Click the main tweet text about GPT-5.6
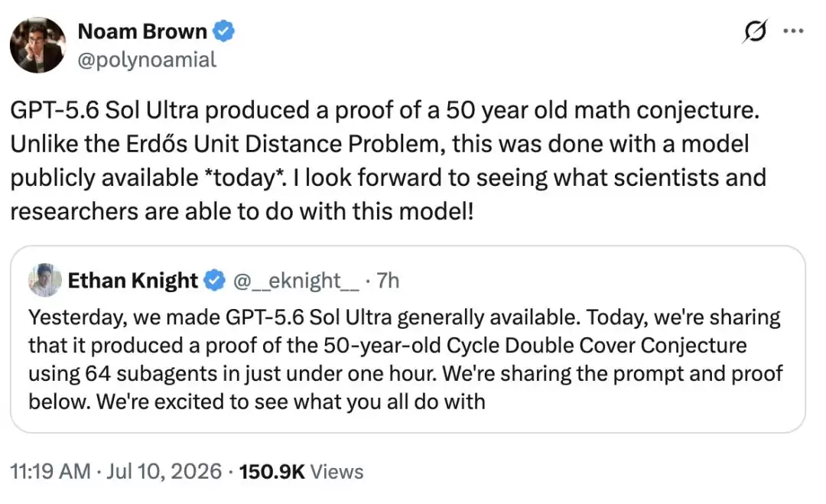Image resolution: width=826 pixels, height=504 pixels. point(389,161)
